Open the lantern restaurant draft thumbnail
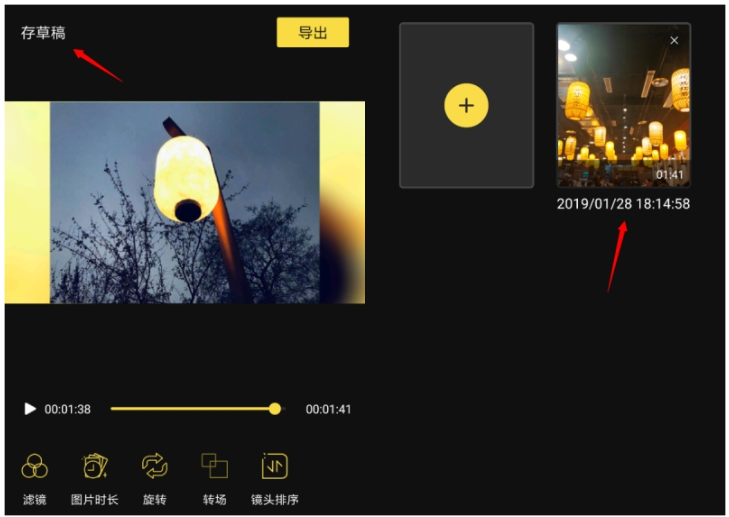This screenshot has width=729, height=517. point(623,106)
